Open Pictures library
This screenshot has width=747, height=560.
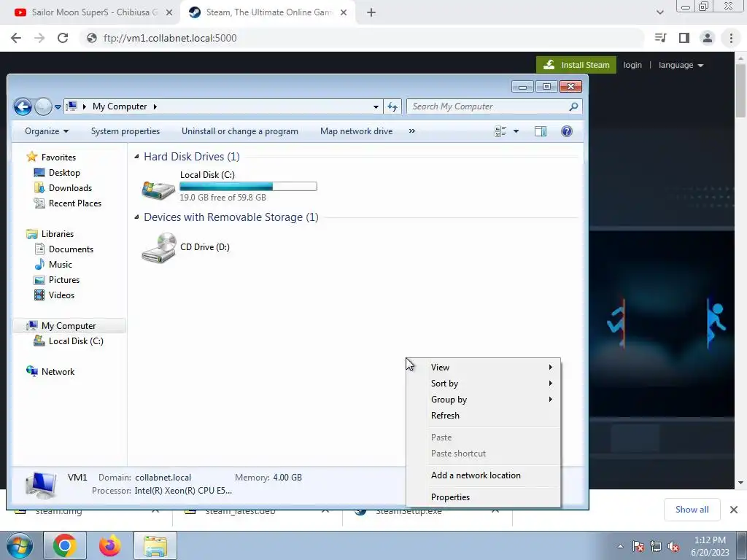(x=57, y=279)
